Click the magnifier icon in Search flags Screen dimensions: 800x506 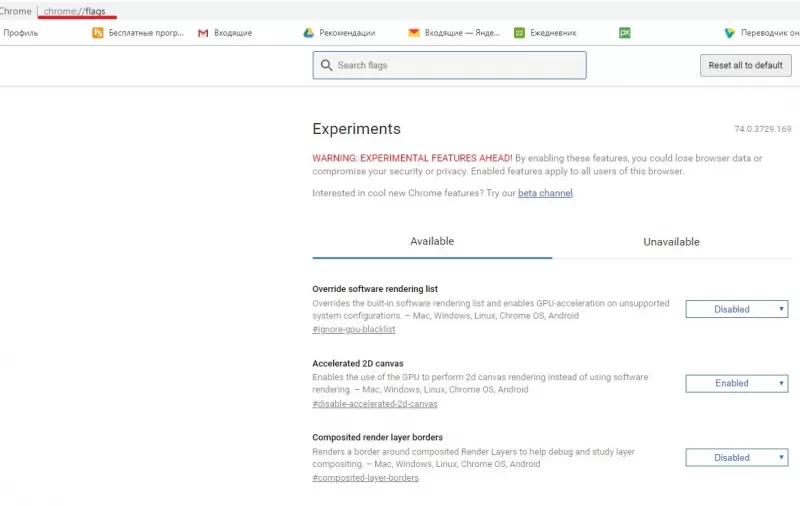326,66
